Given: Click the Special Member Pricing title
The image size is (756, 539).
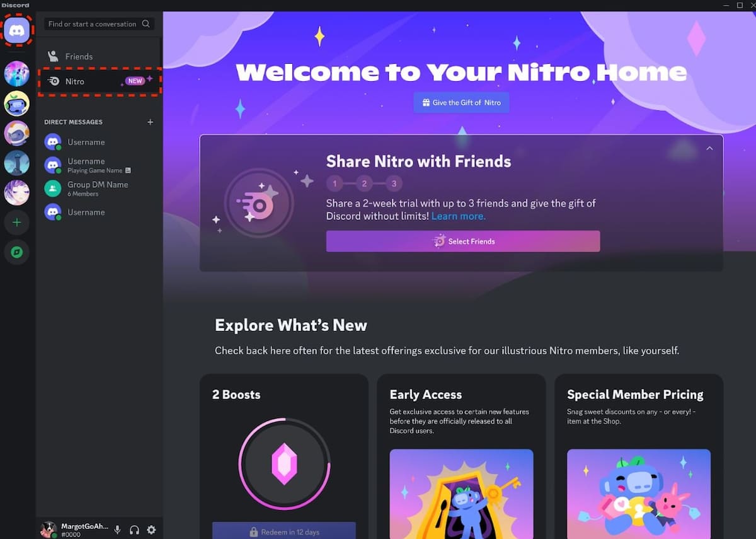Looking at the screenshot, I should [635, 395].
